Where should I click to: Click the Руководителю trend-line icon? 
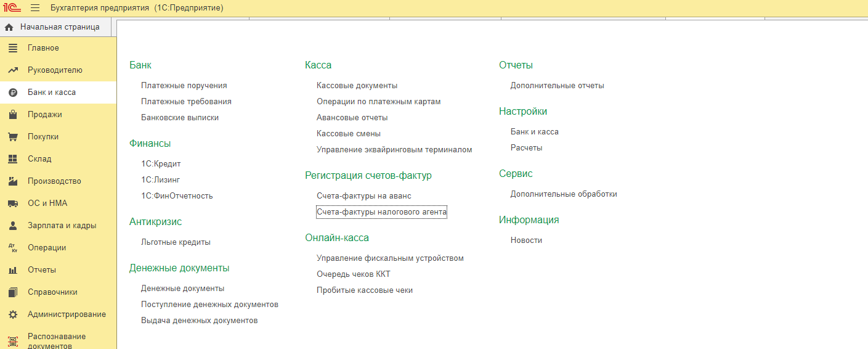(13, 70)
